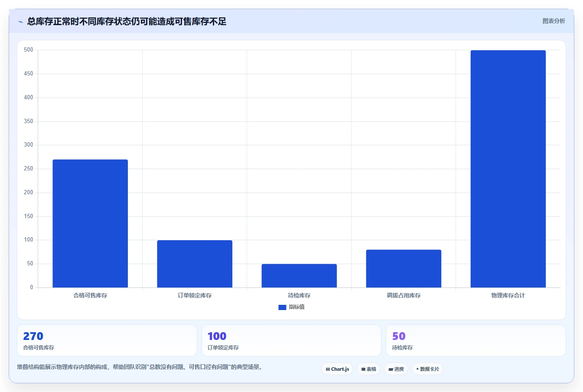Click the y-axis value 250
Viewport: 583px width, 392px height.
[x=29, y=169]
